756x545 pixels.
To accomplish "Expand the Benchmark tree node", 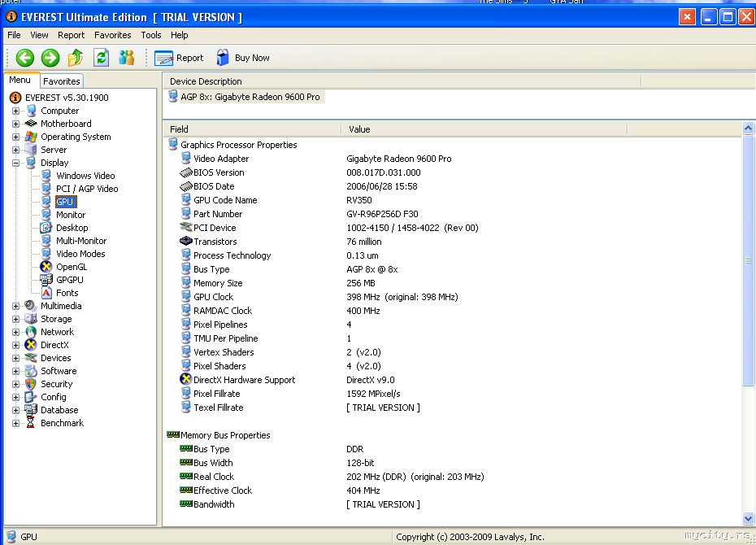I will click(15, 424).
